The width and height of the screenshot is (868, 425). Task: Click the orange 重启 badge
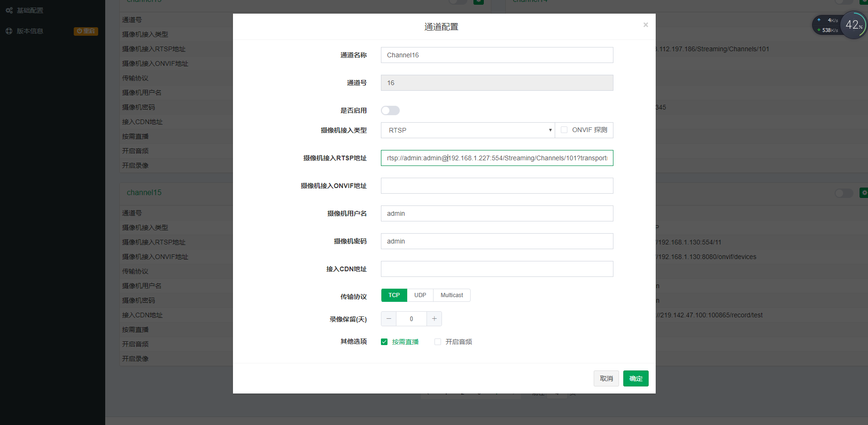[x=86, y=31]
